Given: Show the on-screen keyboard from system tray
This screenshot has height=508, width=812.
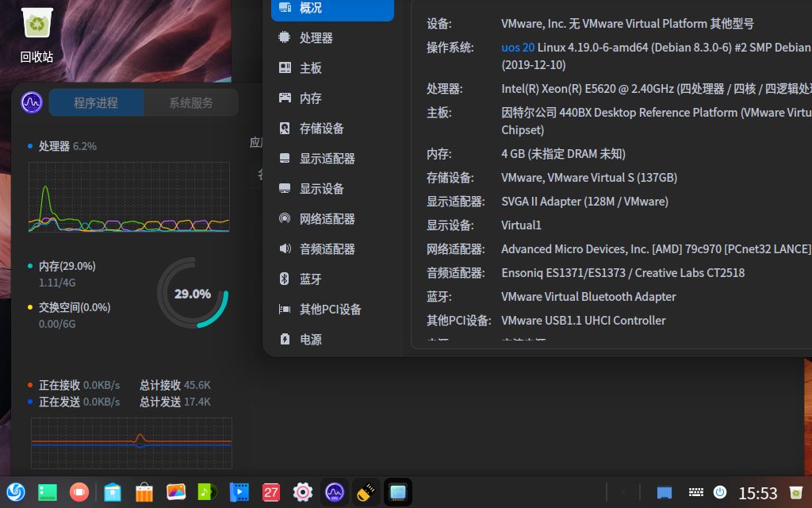Looking at the screenshot, I should tap(696, 492).
